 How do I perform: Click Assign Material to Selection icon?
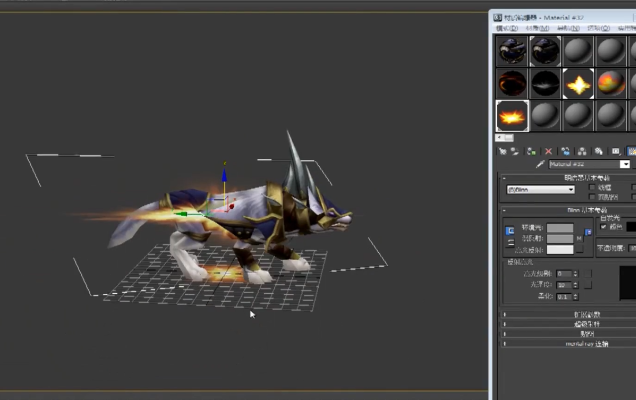click(532, 151)
